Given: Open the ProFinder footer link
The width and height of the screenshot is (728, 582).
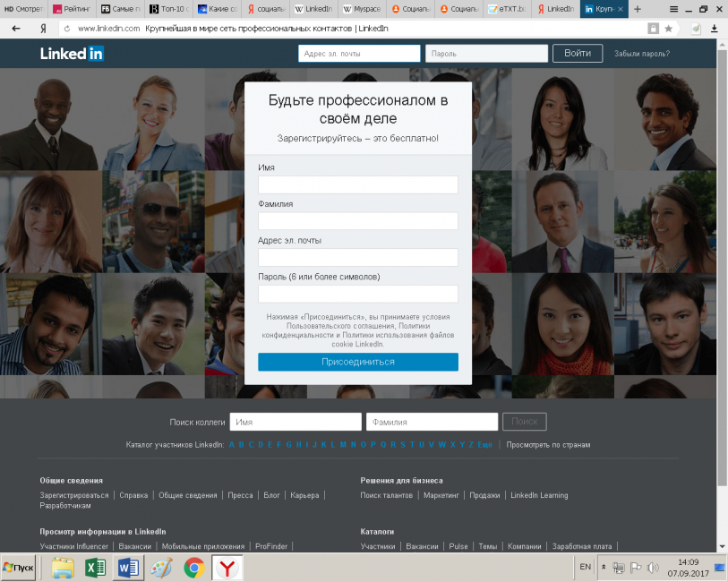Looking at the screenshot, I should coord(271,546).
